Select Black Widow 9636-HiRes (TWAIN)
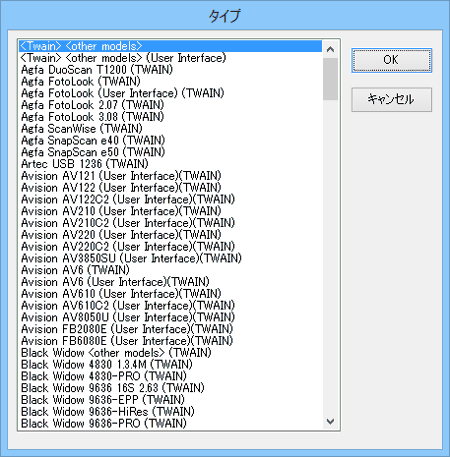Screen dimensions: 450x457 click(x=170, y=412)
